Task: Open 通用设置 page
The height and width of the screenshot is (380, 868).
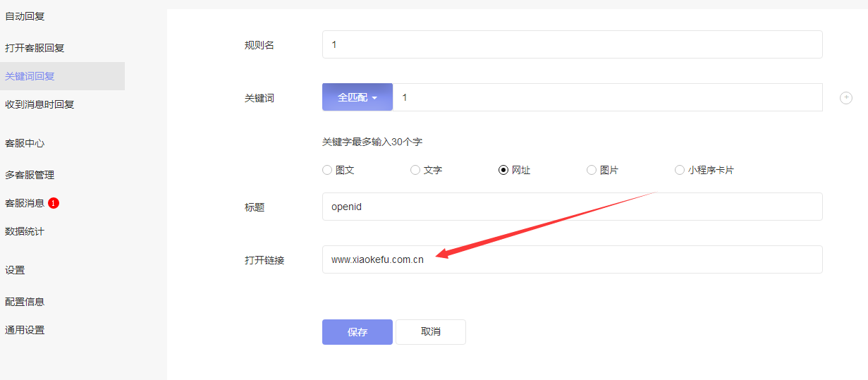Action: pyautogui.click(x=25, y=330)
